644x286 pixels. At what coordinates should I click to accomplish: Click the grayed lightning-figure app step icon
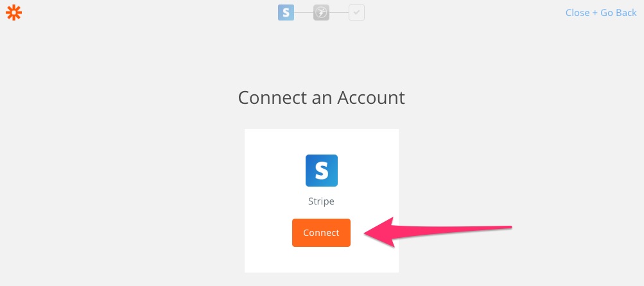coord(321,13)
